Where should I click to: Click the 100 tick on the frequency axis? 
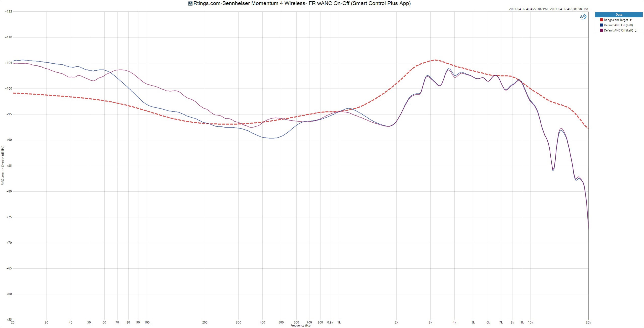[x=147, y=322]
